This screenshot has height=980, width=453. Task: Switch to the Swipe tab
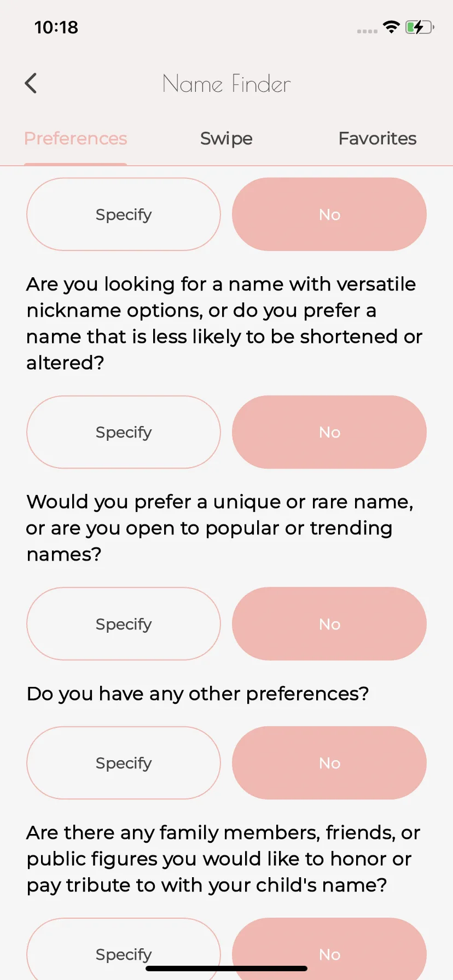(226, 138)
